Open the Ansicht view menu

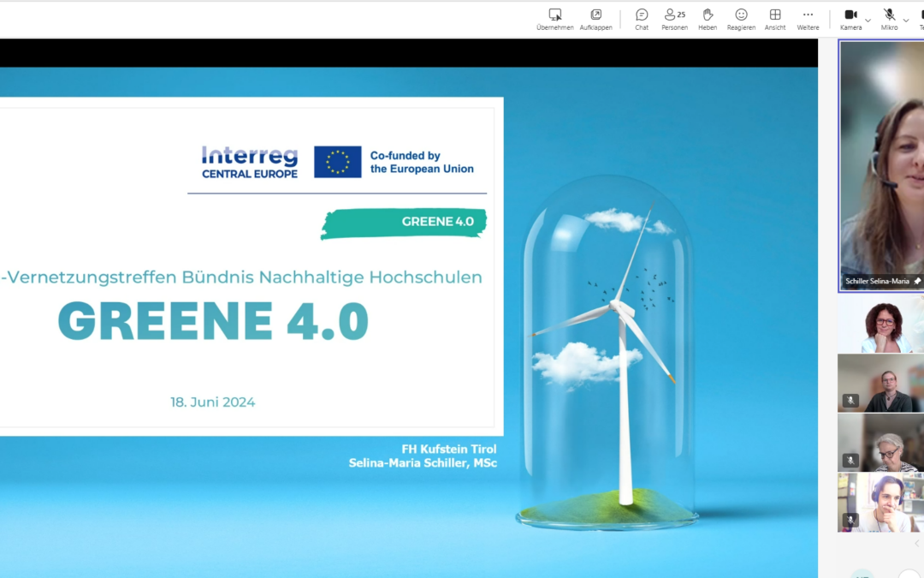click(775, 15)
